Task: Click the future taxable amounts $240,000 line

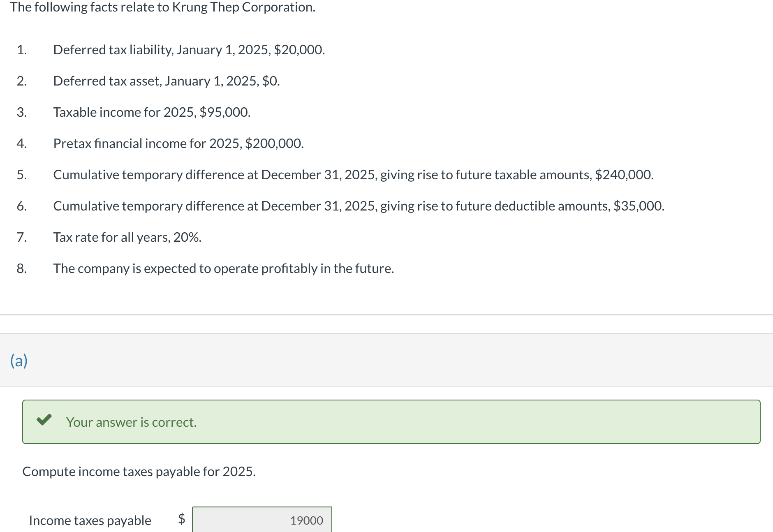Action: pyautogui.click(x=353, y=175)
